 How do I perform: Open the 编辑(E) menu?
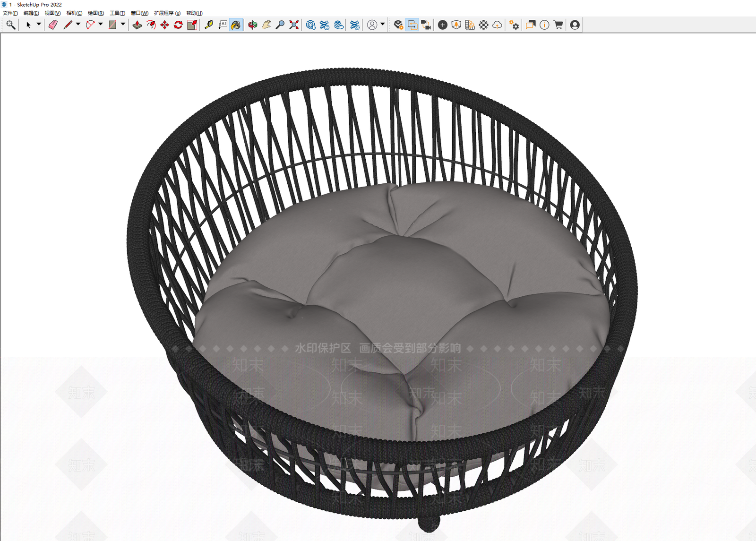click(31, 13)
